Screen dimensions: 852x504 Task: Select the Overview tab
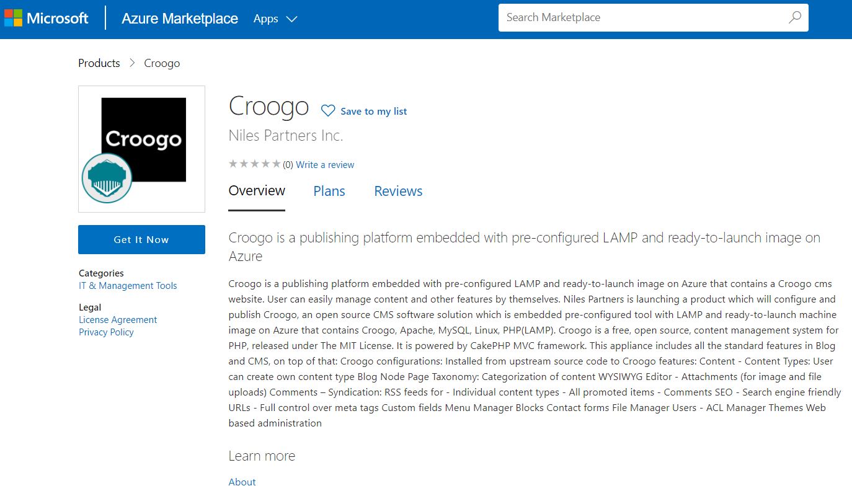coord(257,191)
